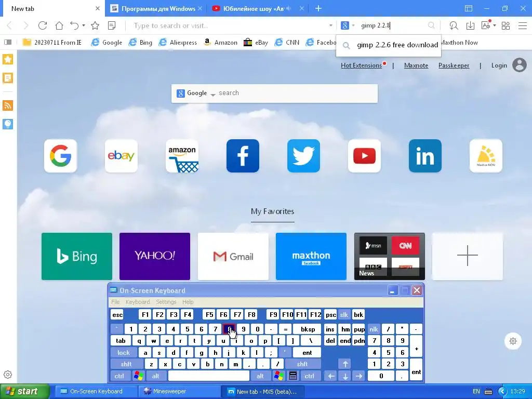Open the reader mode icon in toolbar
The image size is (532, 399).
click(112, 25)
